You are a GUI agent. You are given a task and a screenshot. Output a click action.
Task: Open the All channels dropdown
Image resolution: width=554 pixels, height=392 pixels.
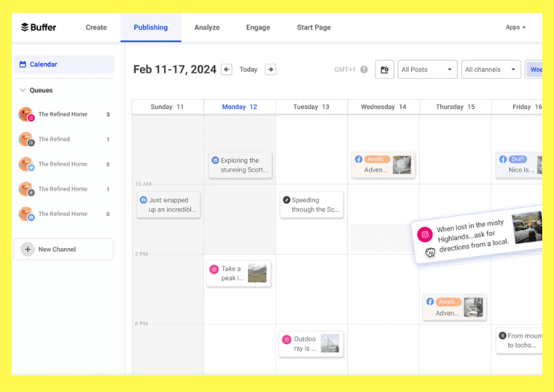point(491,69)
